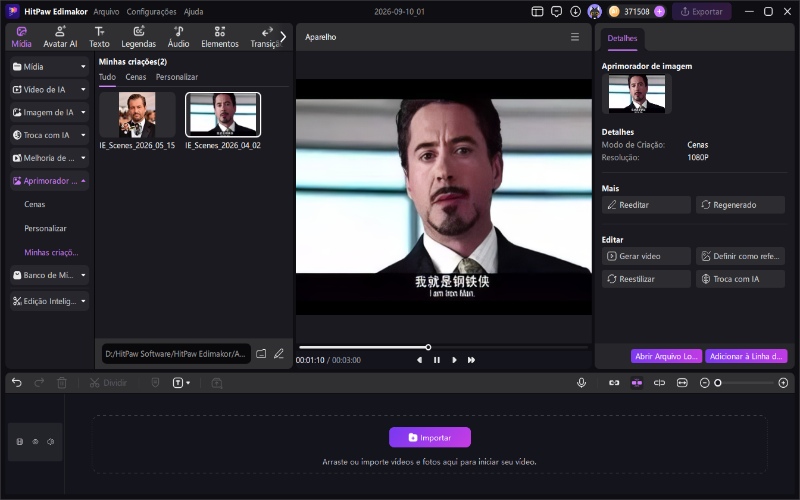Click the timeline zoom slider
Screen dimensions: 800x500
(x=744, y=383)
